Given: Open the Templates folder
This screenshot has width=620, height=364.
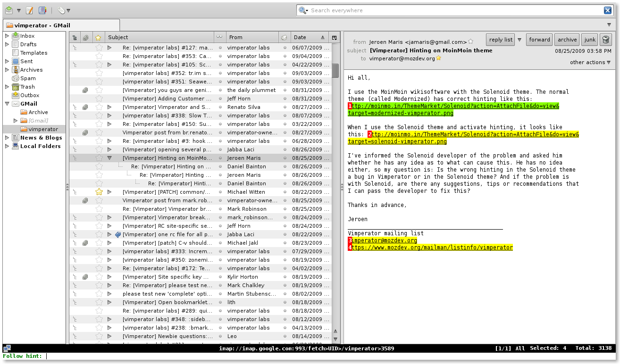Looking at the screenshot, I should point(34,53).
